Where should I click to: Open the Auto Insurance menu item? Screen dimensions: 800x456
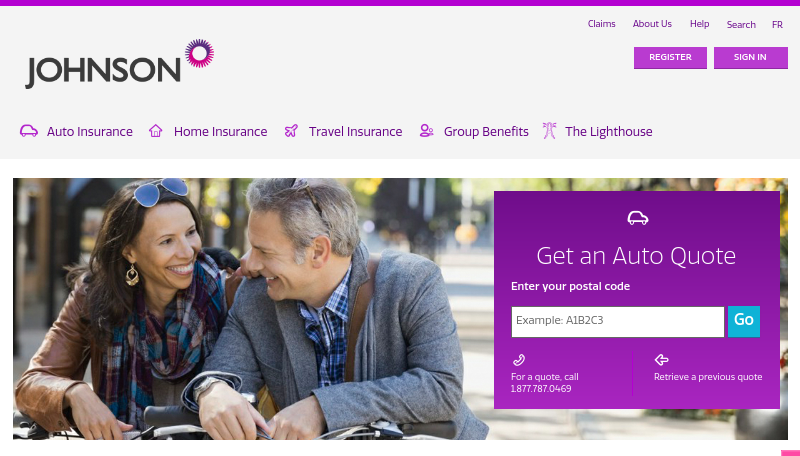(90, 132)
